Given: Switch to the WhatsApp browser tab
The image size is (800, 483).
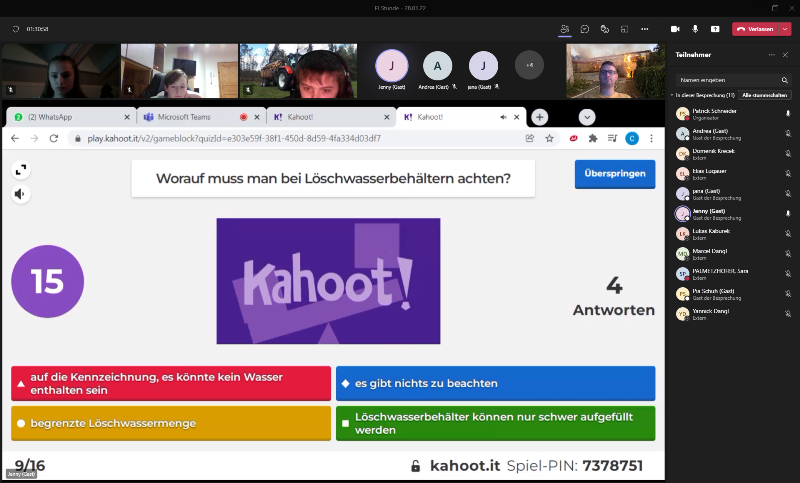Looking at the screenshot, I should [68, 117].
